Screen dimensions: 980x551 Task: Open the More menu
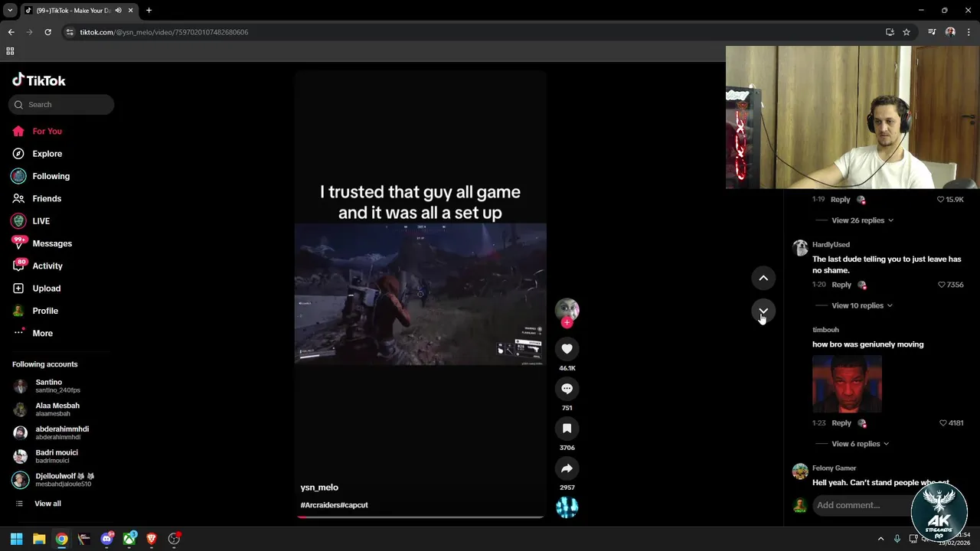tap(42, 334)
